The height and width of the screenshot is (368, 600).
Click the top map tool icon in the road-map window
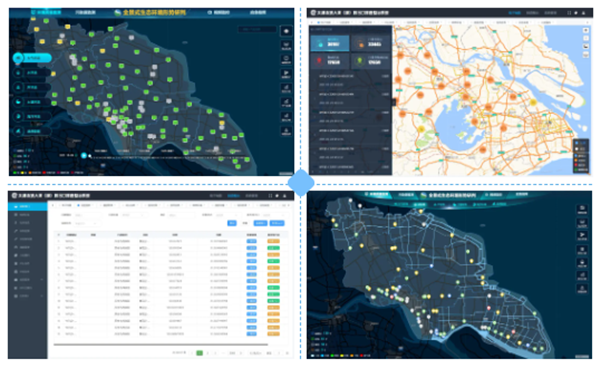(586, 30)
